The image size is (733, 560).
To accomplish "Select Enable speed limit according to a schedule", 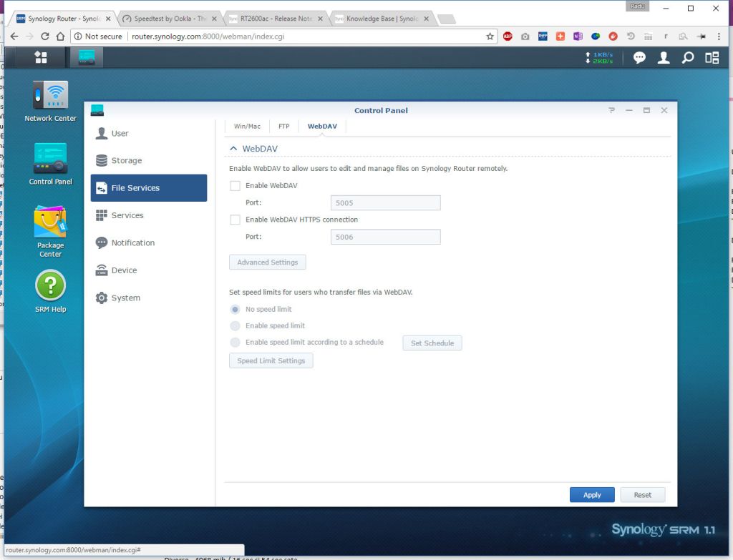I will click(235, 343).
